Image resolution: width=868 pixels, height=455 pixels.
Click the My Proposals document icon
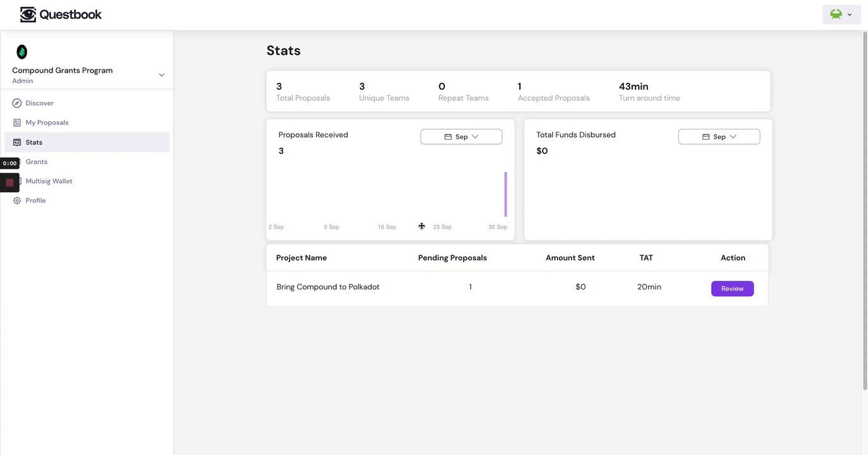(x=17, y=123)
